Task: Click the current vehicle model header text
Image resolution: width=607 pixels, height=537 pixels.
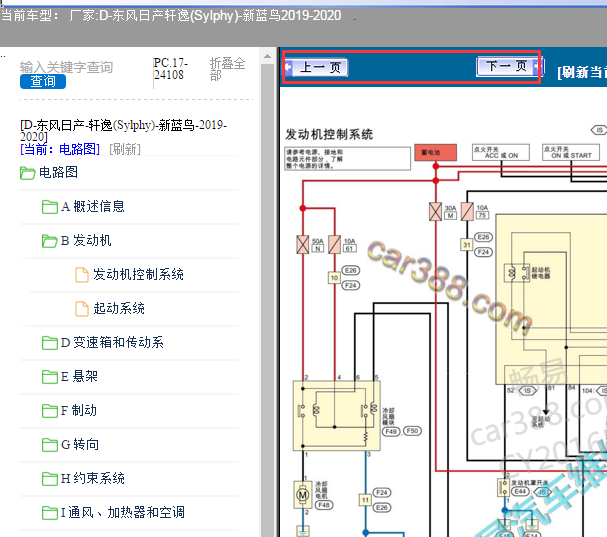Action: click(x=171, y=15)
